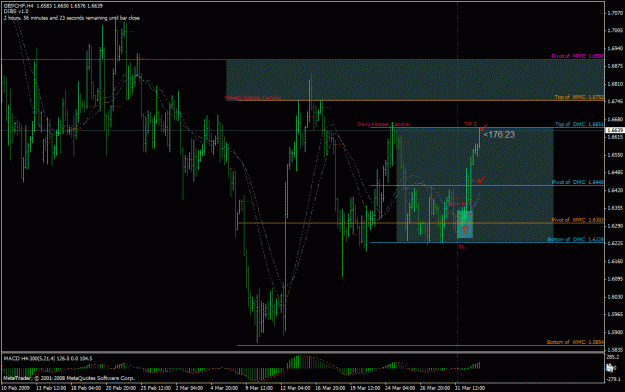
Task: Click the 1.5900 price axis value
Action: click(615, 332)
